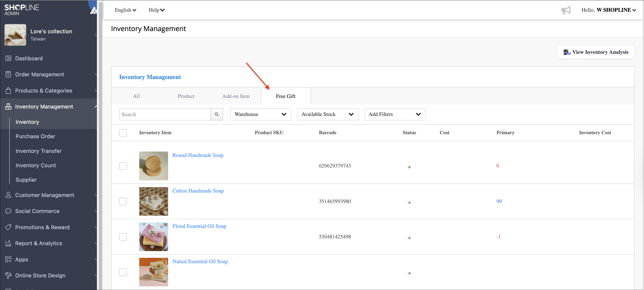Click the Round Handmade Soap thumbnail
Image resolution: width=644 pixels, height=290 pixels.
click(x=153, y=166)
